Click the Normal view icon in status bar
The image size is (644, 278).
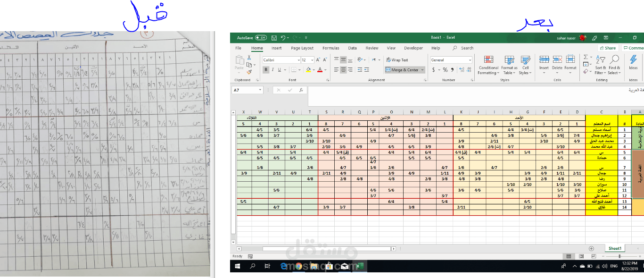point(569,256)
